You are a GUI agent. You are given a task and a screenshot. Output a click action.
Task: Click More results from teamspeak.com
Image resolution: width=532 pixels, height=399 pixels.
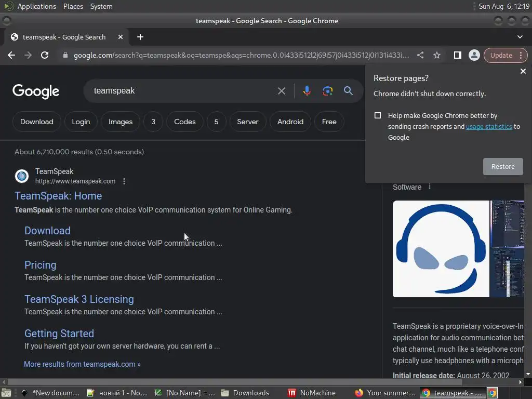click(x=82, y=364)
